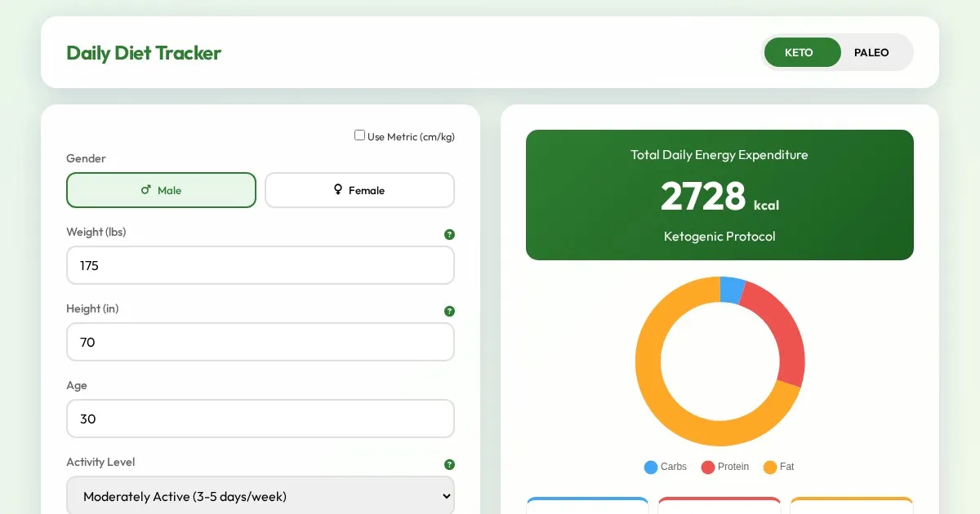
Task: Focus the Weight input showing 175
Action: point(261,266)
